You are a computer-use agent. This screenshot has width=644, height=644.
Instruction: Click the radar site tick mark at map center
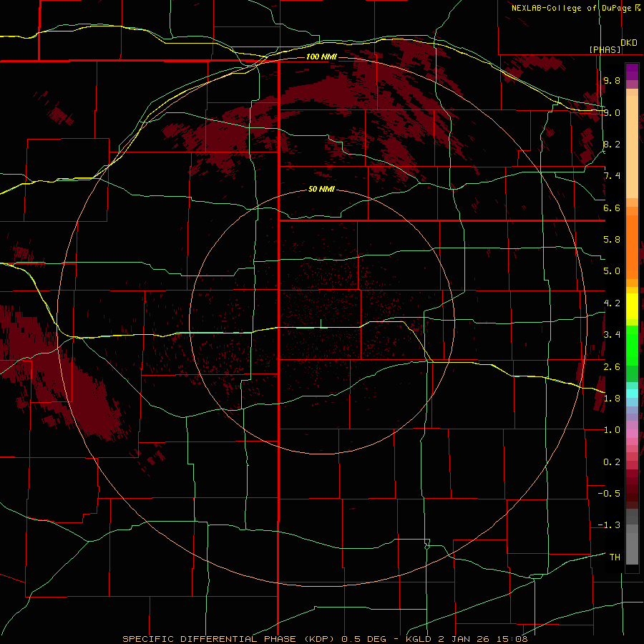pyautogui.click(x=321, y=323)
